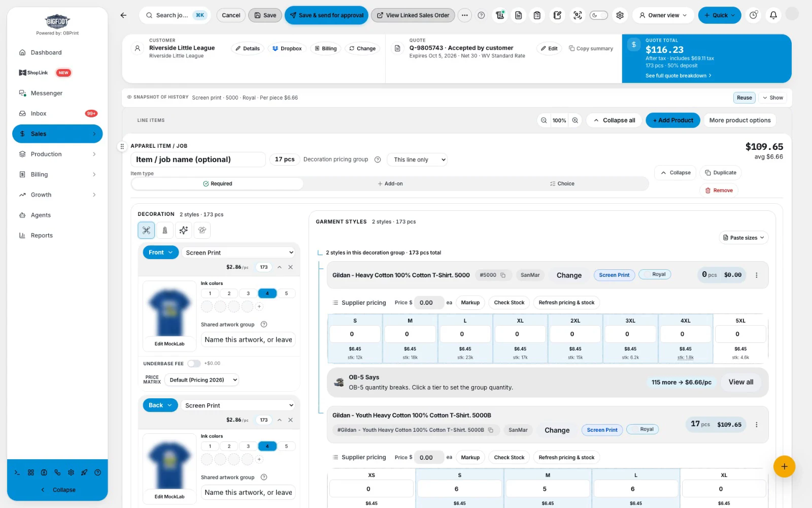Select the sparkle decoration type icon

(184, 230)
